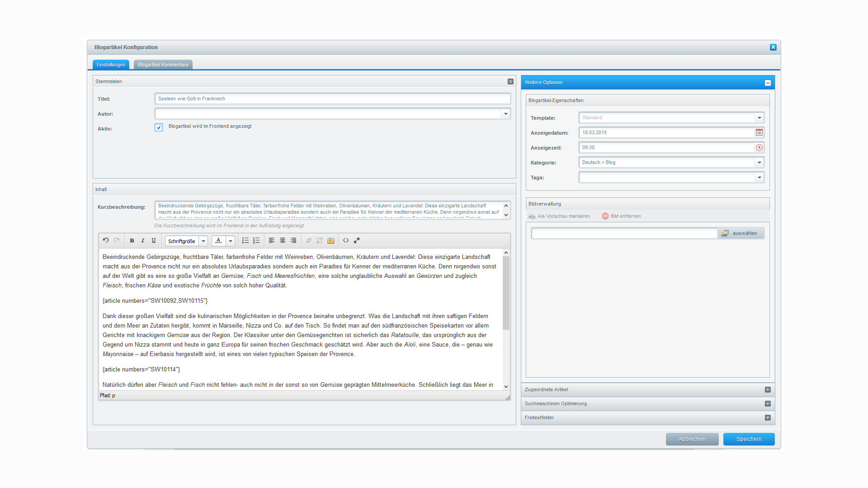The width and height of the screenshot is (868, 488).
Task: Click the auswählen image button
Action: (741, 233)
